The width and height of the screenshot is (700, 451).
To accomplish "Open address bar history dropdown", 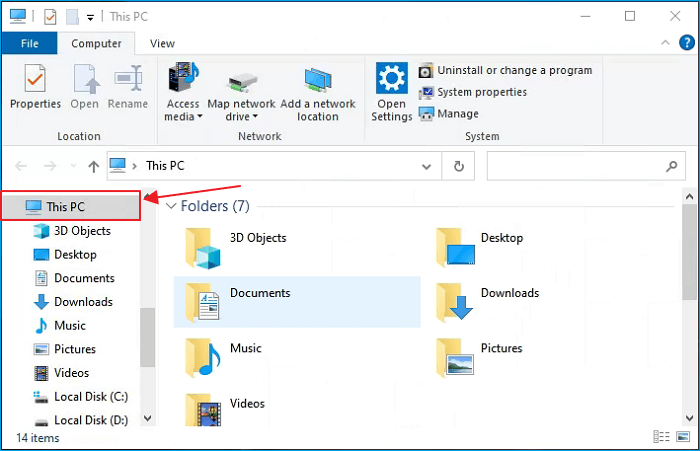I will tap(430, 166).
